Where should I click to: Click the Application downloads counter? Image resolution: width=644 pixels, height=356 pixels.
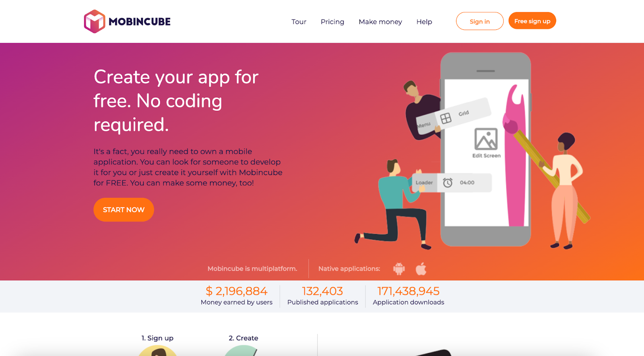coord(409,296)
